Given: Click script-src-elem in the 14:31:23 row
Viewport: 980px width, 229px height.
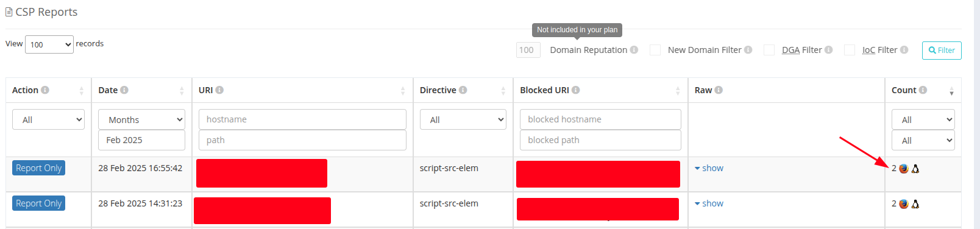Looking at the screenshot, I should coord(449,203).
